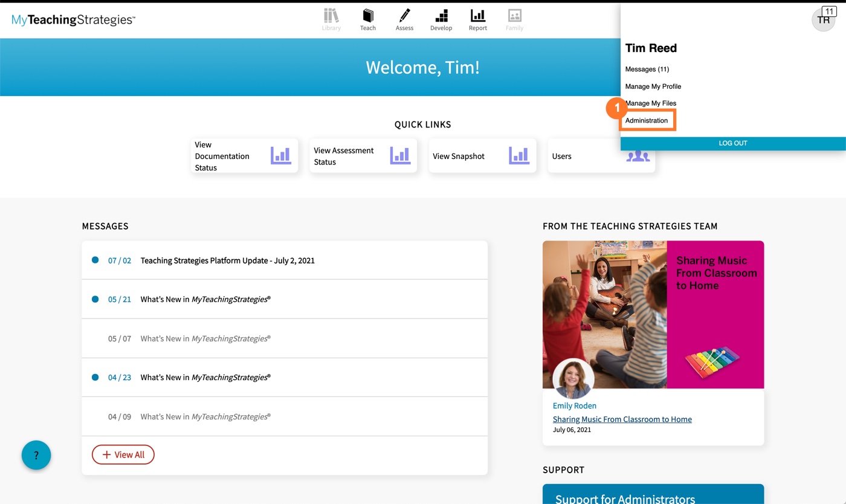The image size is (846, 504).
Task: Select Administration from the profile menu
Action: [647, 120]
